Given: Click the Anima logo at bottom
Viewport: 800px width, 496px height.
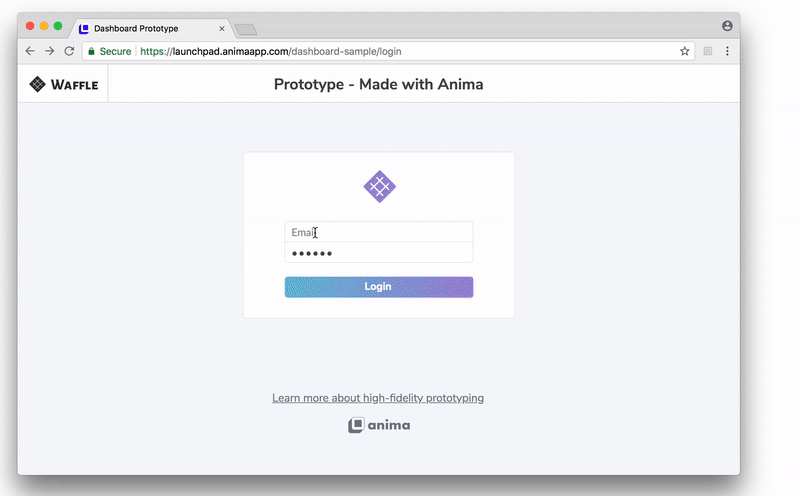Looking at the screenshot, I should (379, 425).
